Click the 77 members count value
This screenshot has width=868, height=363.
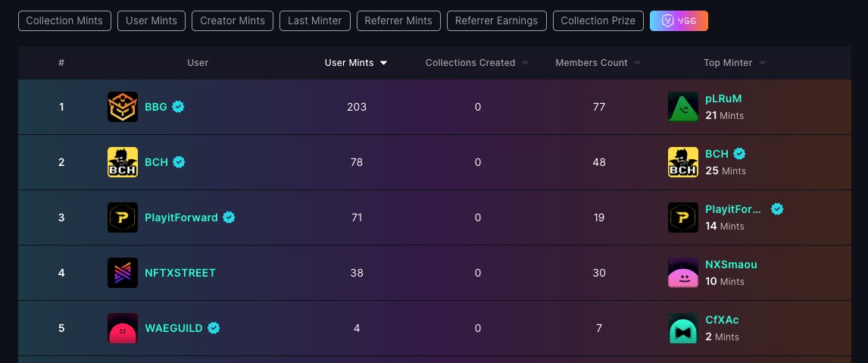pos(599,107)
